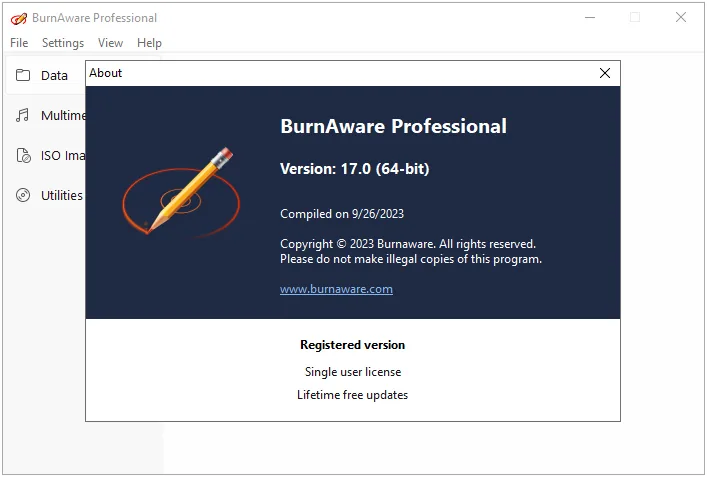Click the BurnAware logo in title bar
Viewport: 707px width, 477px height.
point(18,18)
